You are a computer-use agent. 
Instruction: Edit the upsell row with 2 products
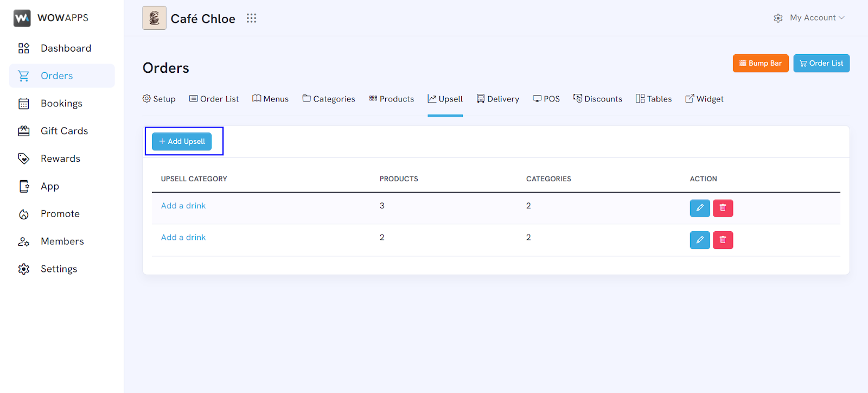click(x=700, y=240)
